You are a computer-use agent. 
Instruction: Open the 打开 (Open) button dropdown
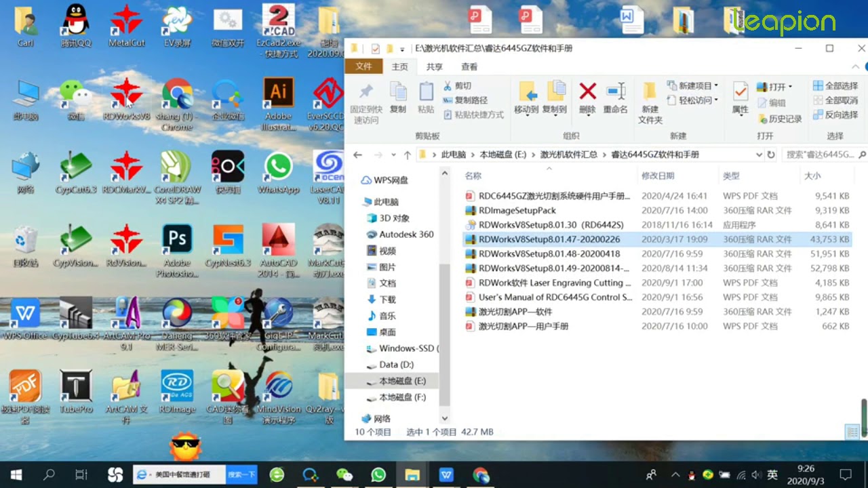[x=790, y=87]
